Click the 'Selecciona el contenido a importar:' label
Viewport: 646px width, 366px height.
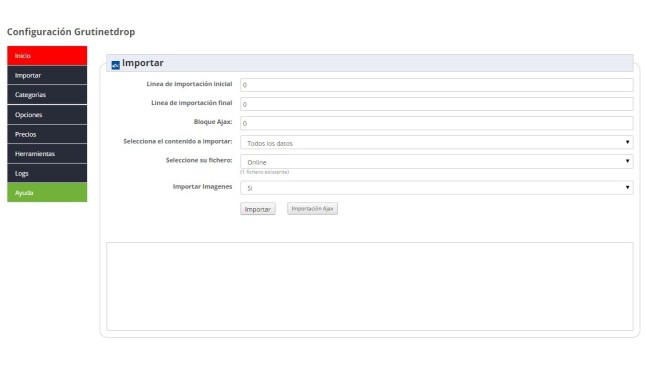[x=178, y=141]
